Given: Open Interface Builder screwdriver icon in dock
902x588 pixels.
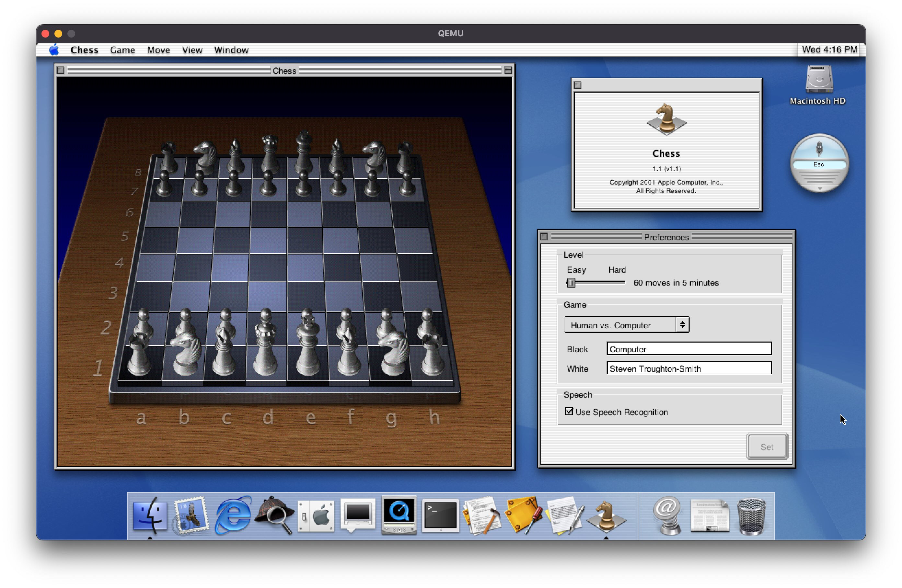Looking at the screenshot, I should point(523,516).
